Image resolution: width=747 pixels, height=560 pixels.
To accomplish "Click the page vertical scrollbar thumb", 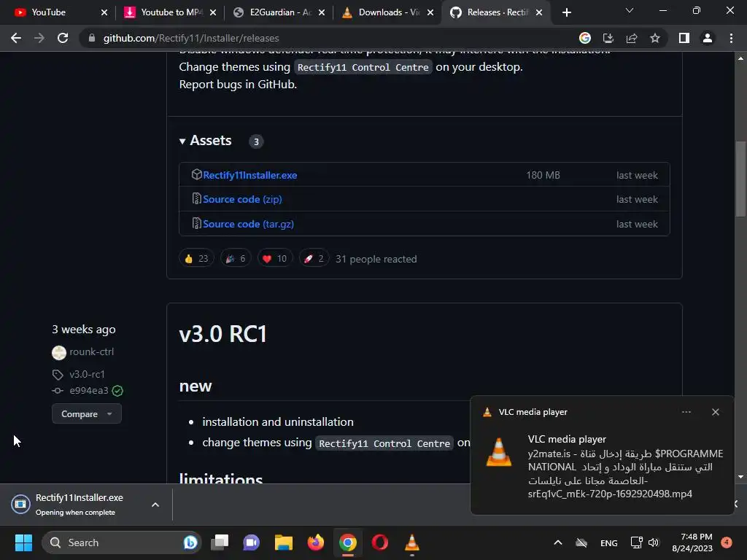I will 740,179.
